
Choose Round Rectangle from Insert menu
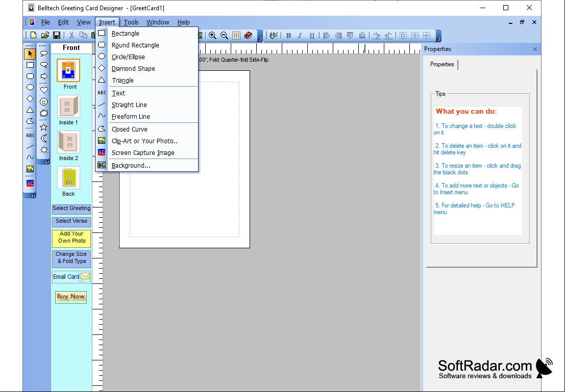click(146, 45)
